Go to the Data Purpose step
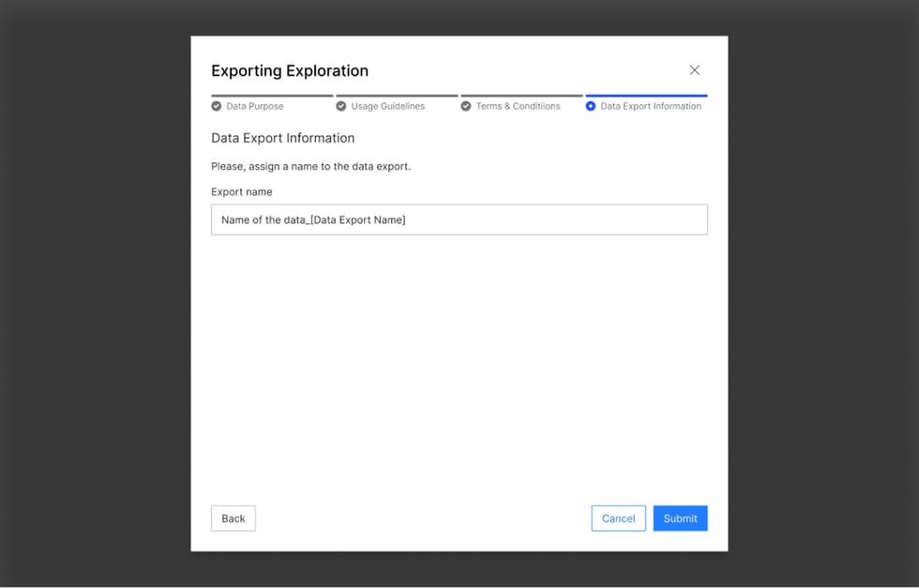 (255, 106)
